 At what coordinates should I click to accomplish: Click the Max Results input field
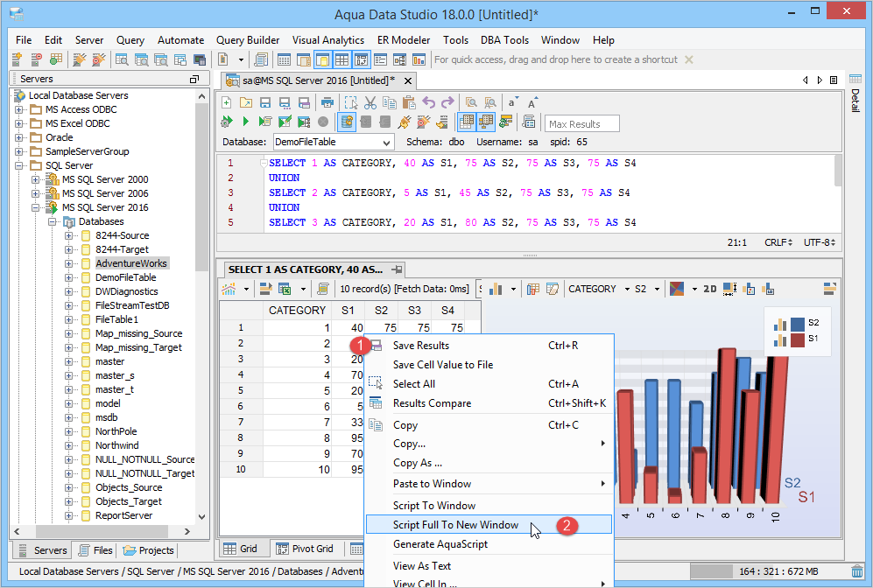click(x=581, y=123)
